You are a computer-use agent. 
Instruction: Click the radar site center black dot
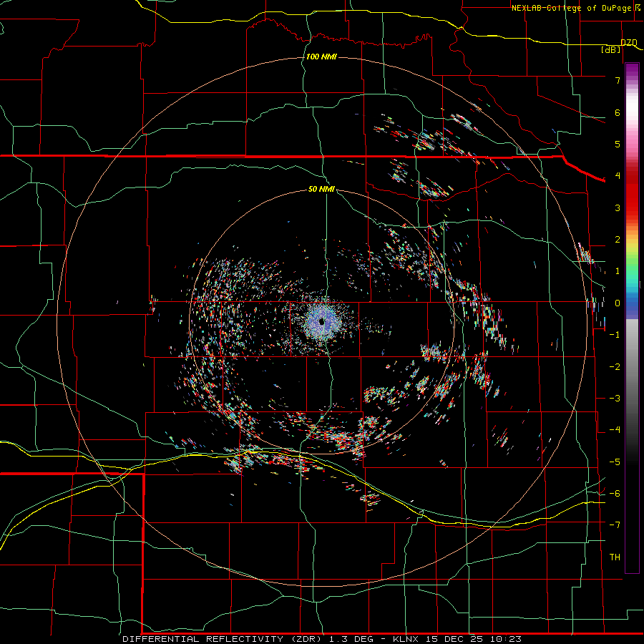tap(322, 322)
